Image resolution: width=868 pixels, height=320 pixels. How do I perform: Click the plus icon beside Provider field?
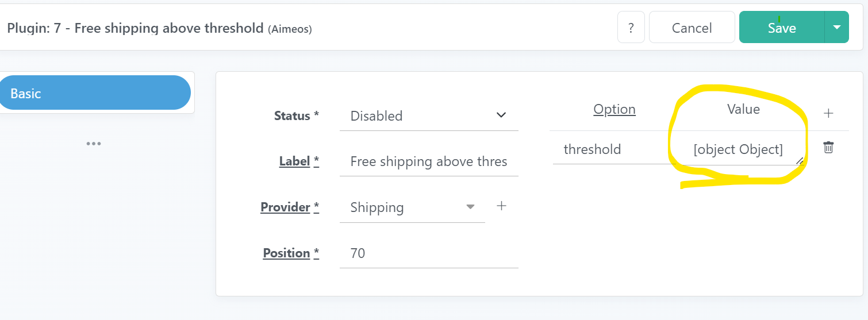(x=501, y=206)
